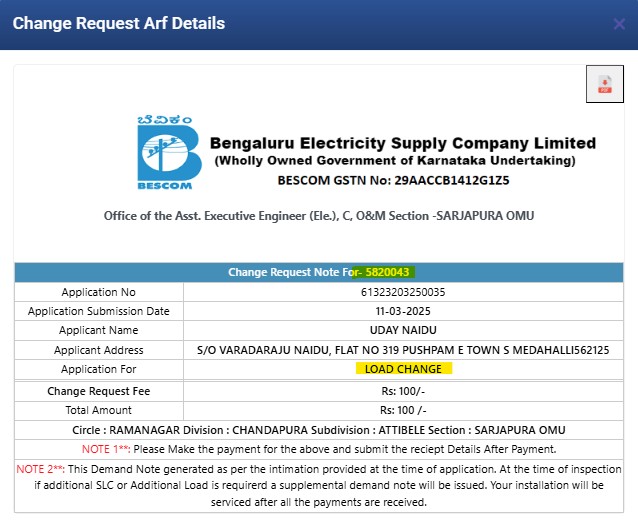Image resolution: width=638 pixels, height=523 pixels.
Task: Select application number 61323203250035
Action: click(403, 292)
